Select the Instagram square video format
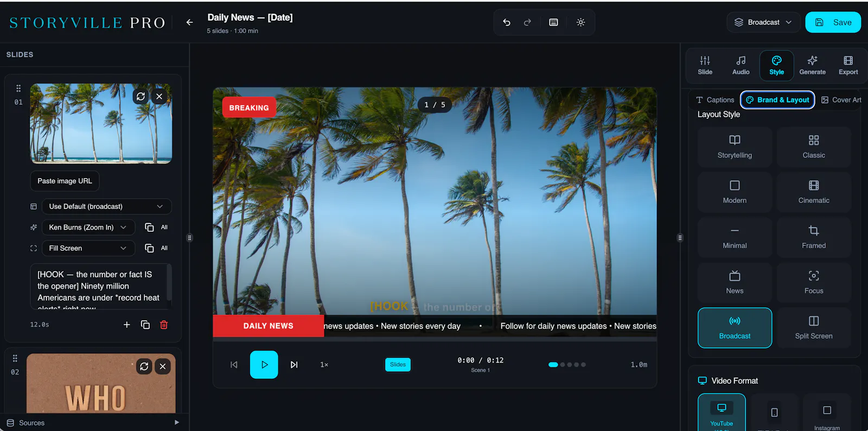This screenshot has height=431, width=868. pyautogui.click(x=827, y=413)
